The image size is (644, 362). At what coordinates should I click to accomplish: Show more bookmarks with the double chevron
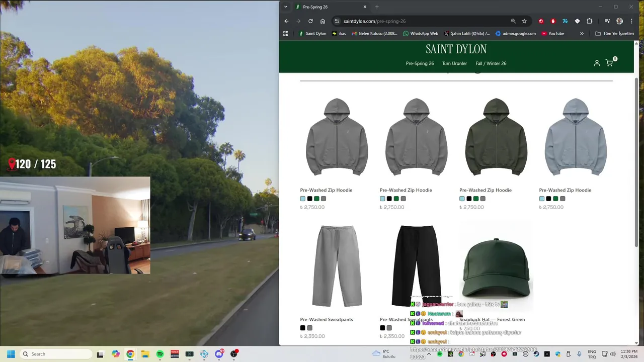click(x=582, y=34)
